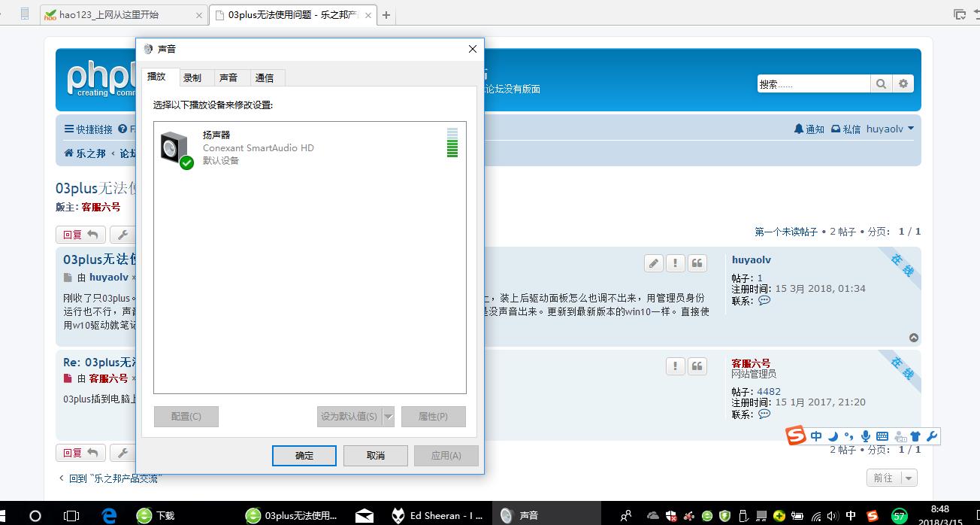Click the edit pencil icon on huyaolv's post

653,262
